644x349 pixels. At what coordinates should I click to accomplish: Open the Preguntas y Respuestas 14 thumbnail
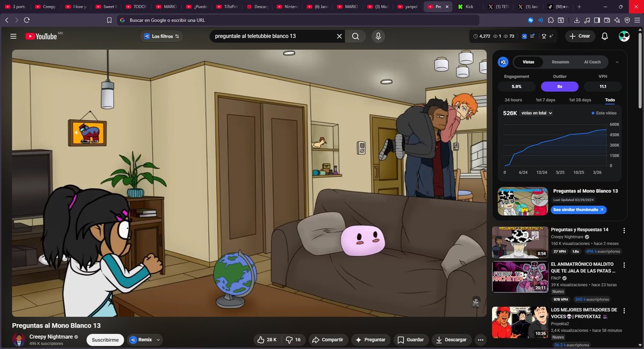pos(519,242)
